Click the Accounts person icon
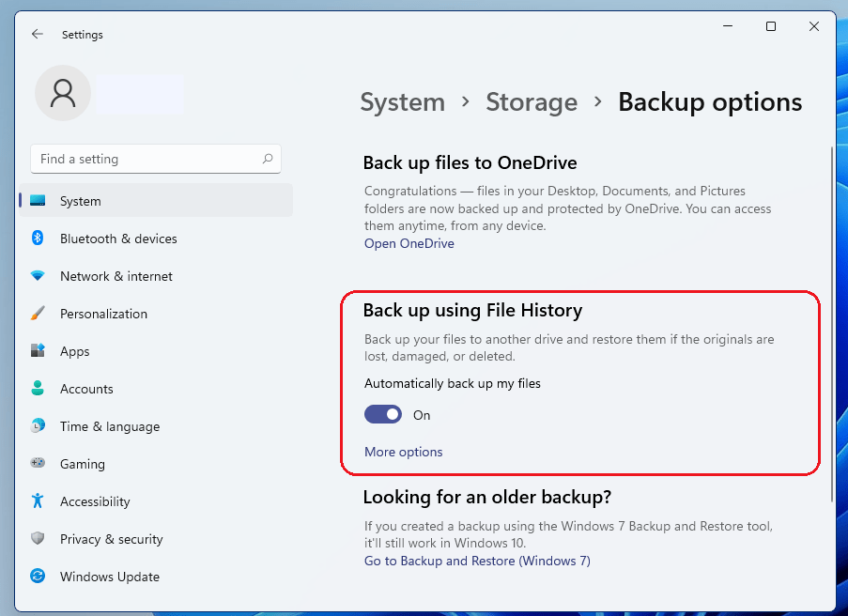Screen dimensions: 848x616 [38, 389]
